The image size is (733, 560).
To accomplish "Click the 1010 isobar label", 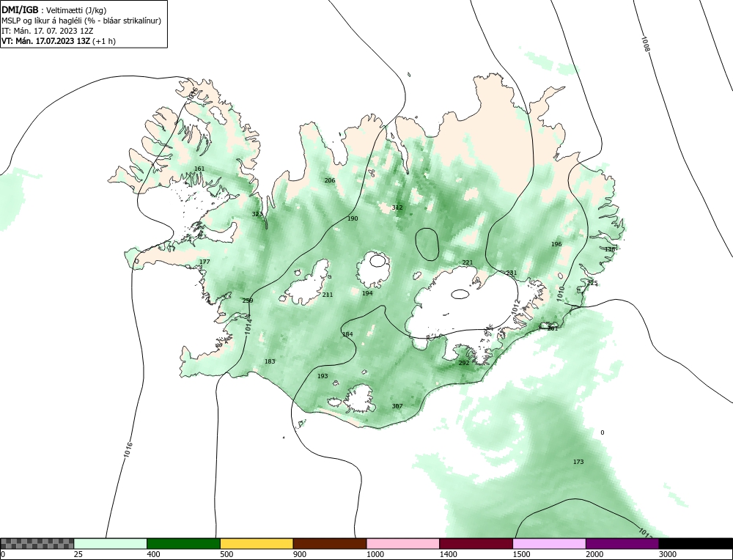I will [561, 293].
